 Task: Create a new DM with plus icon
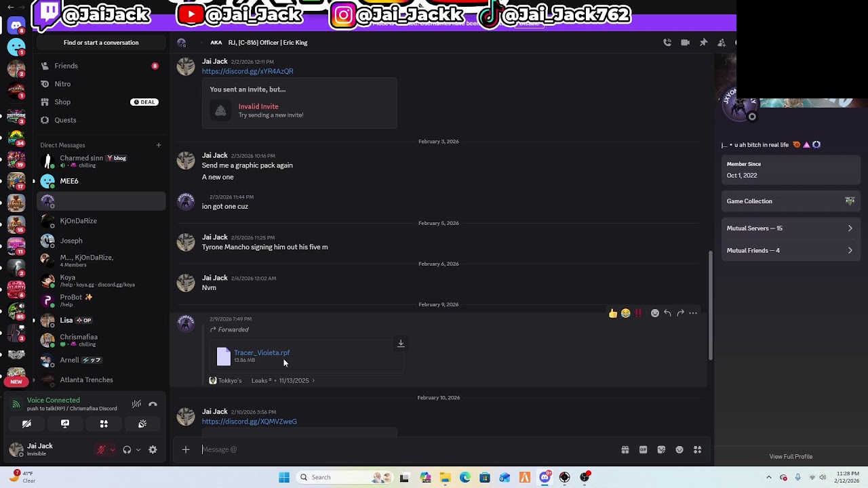pyautogui.click(x=159, y=145)
